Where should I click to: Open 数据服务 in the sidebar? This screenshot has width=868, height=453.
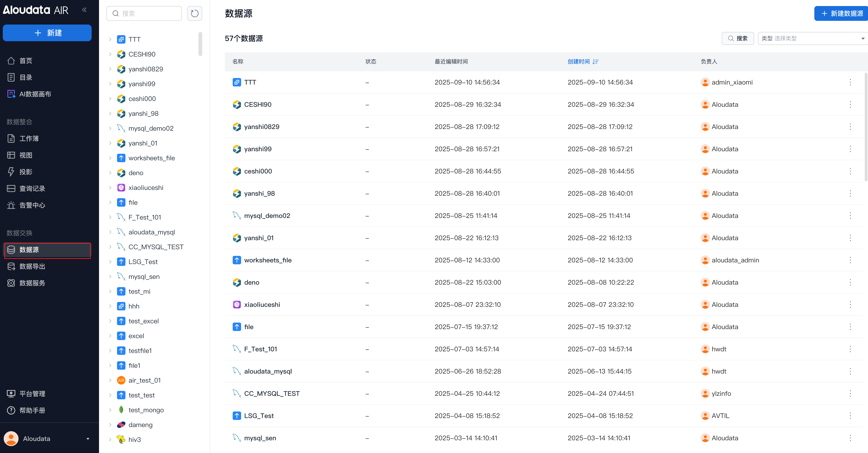[32, 283]
